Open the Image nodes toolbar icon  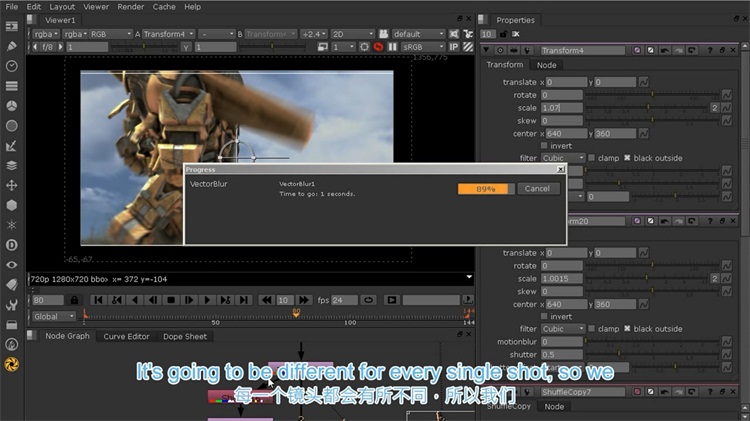11,26
